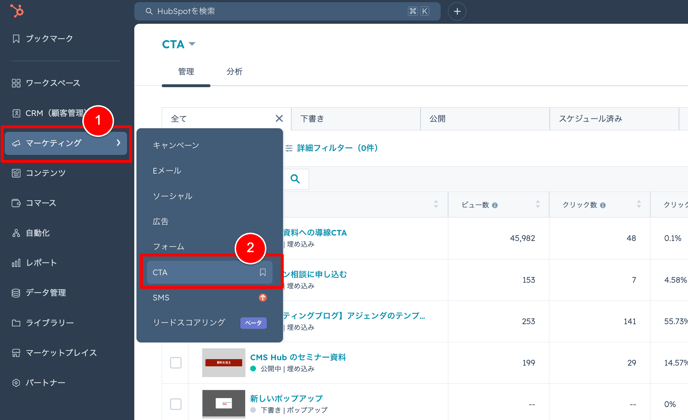Click the upgrade arrow icon next to SMS
Screen dimensions: 688x420
coord(262,298)
